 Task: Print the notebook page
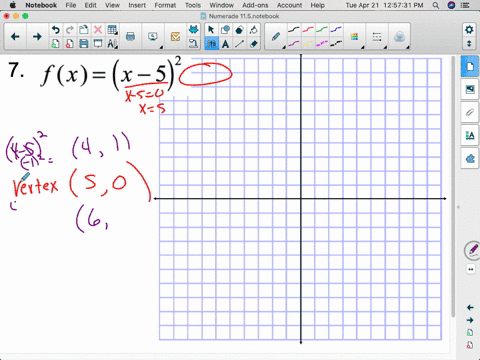tap(130, 36)
